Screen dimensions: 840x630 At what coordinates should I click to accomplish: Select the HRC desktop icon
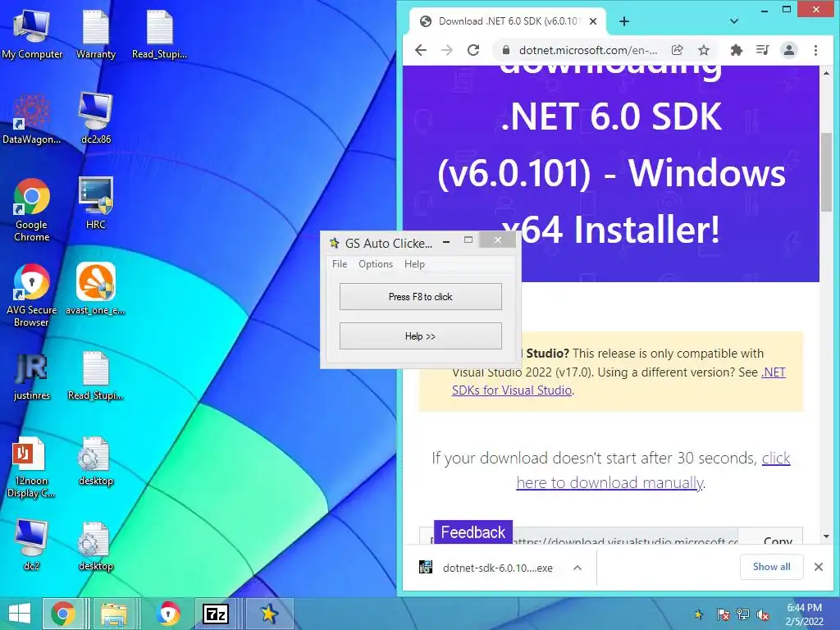[x=96, y=203]
